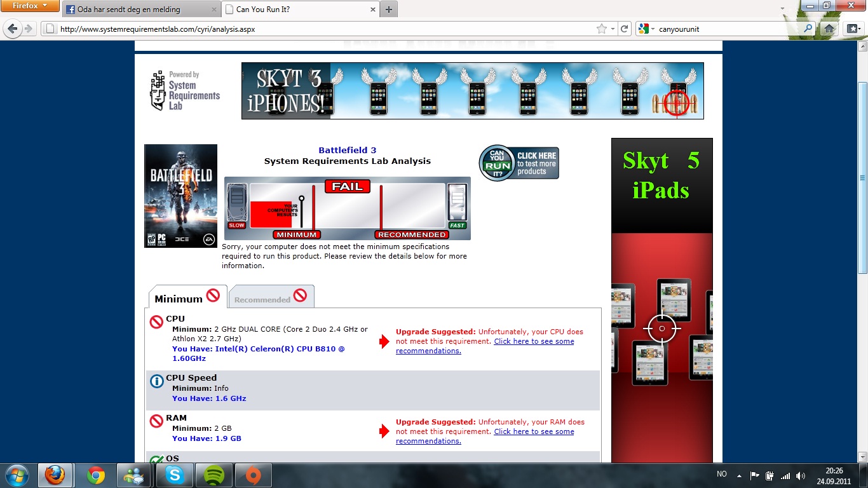Open URL history dropdown arrow

(x=613, y=29)
